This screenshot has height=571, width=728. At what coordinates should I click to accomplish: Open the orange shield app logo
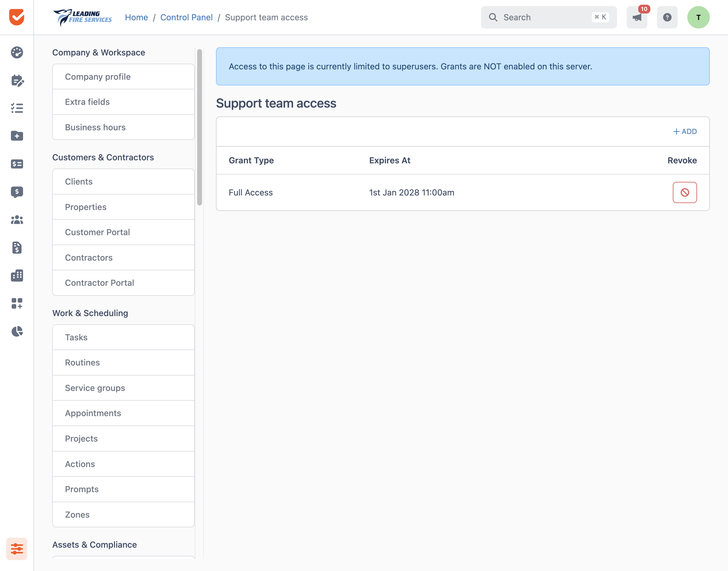17,17
